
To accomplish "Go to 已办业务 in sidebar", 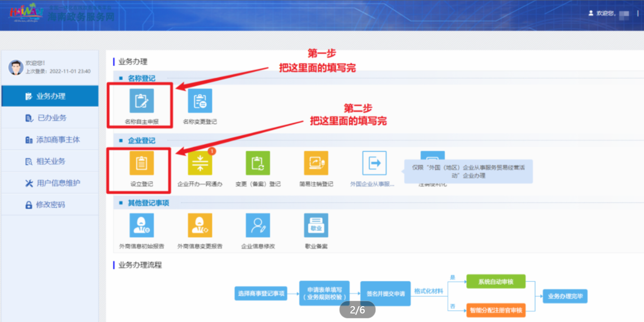I will [x=50, y=118].
